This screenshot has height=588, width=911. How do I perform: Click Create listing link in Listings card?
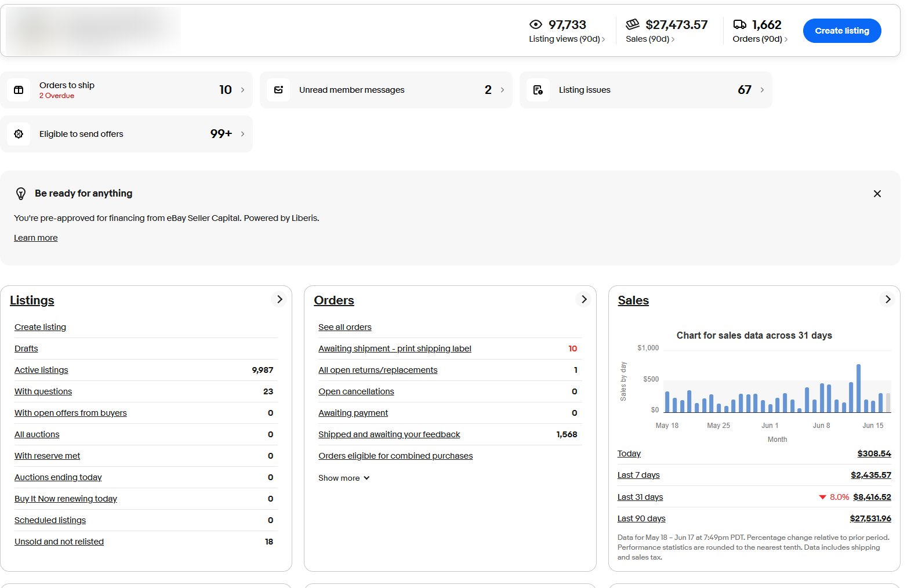click(41, 327)
